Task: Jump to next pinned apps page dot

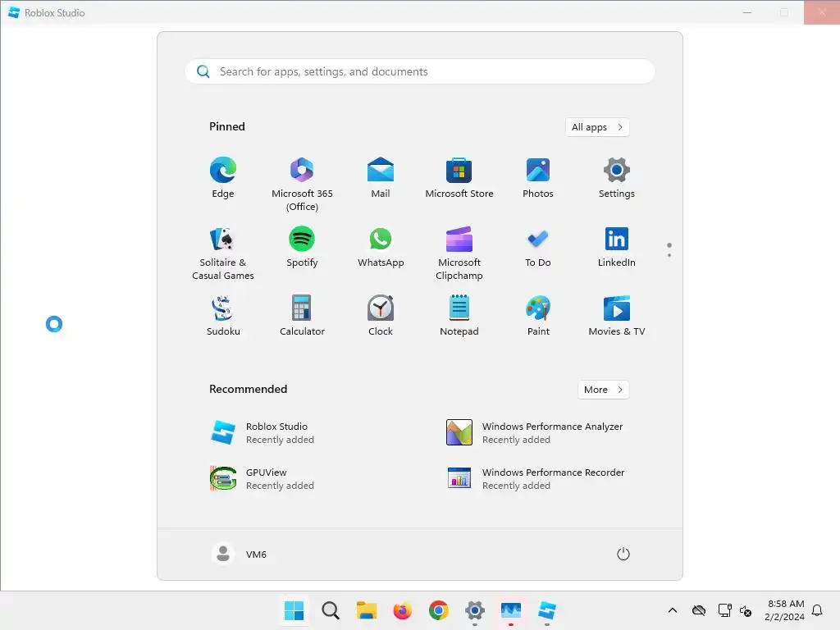Action: pyautogui.click(x=669, y=255)
